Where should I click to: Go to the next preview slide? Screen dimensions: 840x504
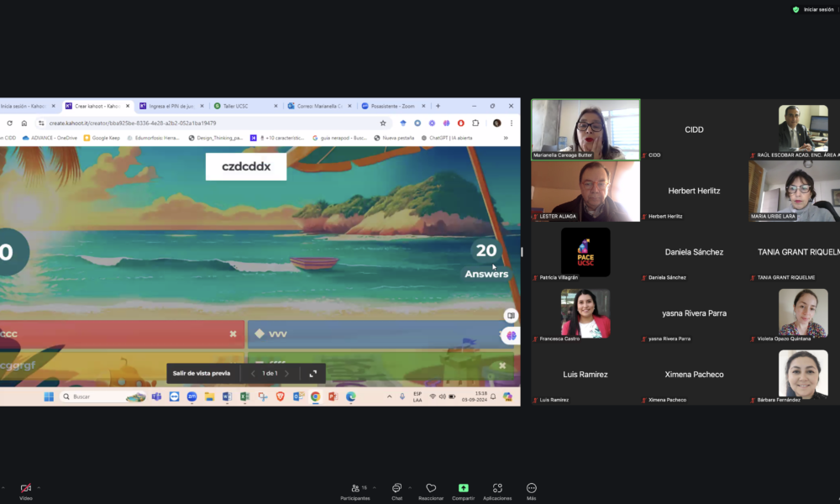[286, 373]
